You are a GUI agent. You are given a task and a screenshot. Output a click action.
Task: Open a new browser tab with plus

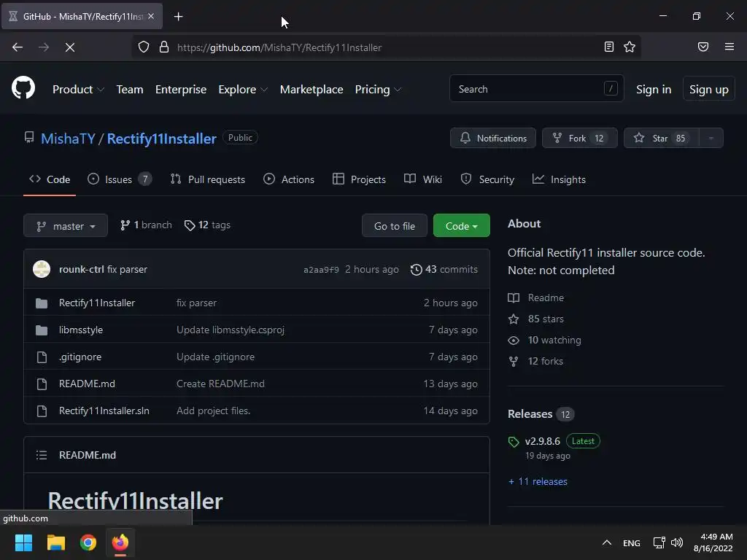coord(178,17)
